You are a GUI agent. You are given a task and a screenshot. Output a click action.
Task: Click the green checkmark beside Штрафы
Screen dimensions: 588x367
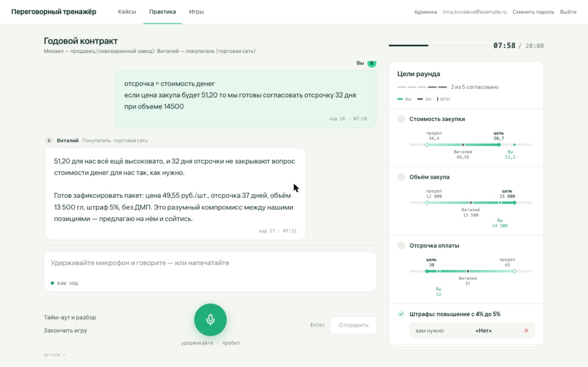tap(401, 314)
